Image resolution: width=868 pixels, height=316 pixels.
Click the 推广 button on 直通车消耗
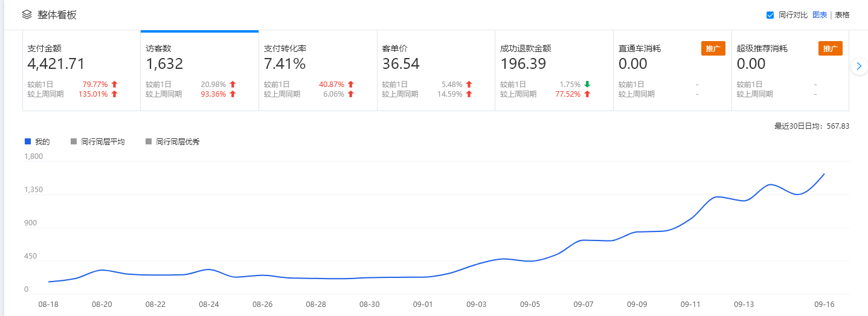click(x=713, y=48)
